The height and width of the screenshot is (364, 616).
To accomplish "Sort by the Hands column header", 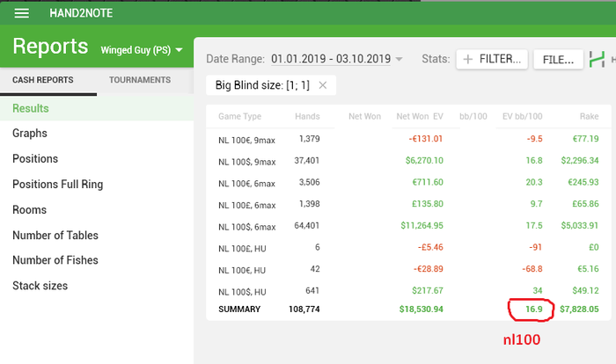I will pos(307,116).
